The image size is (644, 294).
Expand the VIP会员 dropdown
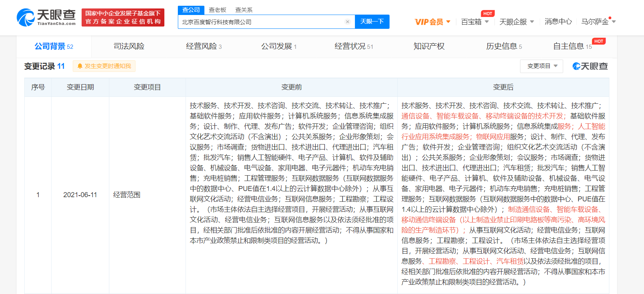coord(432,22)
